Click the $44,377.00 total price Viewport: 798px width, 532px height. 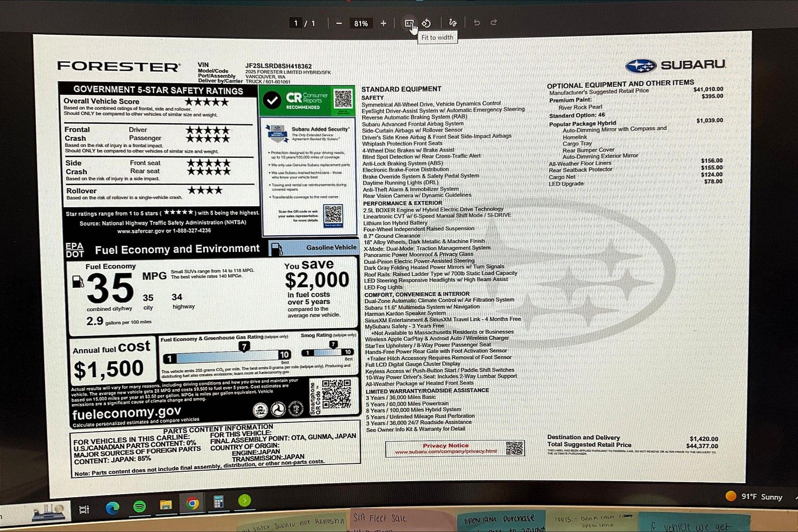pyautogui.click(x=702, y=446)
